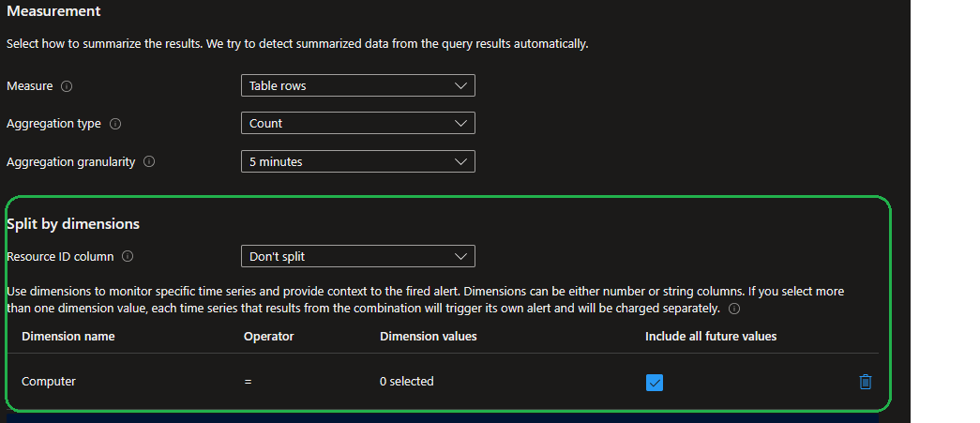The width and height of the screenshot is (980, 423).
Task: Click the Operator column header
Action: [x=268, y=336]
